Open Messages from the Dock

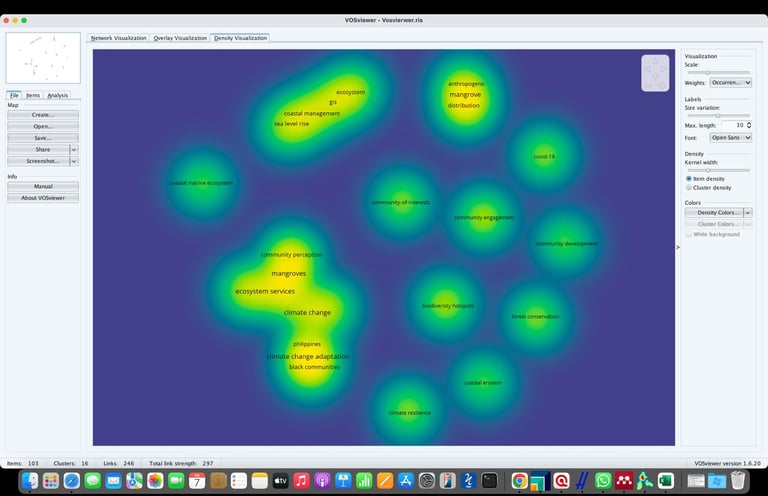(93, 481)
